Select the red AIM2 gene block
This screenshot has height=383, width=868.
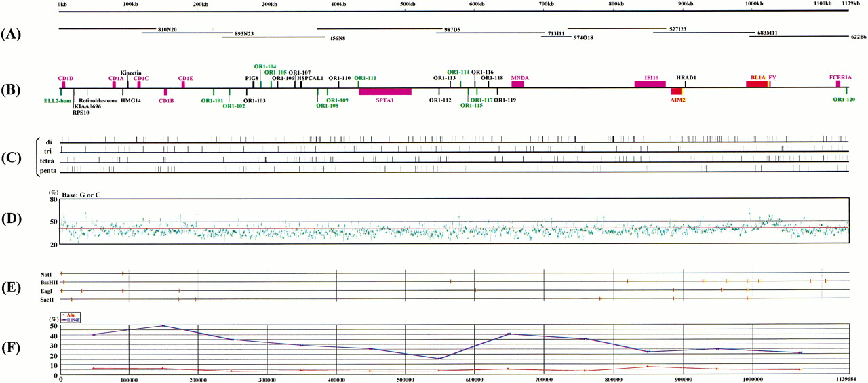click(675, 92)
